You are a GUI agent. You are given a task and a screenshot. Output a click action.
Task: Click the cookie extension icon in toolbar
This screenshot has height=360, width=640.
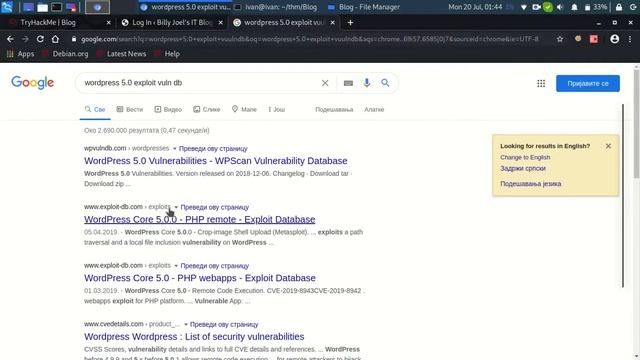(x=578, y=39)
